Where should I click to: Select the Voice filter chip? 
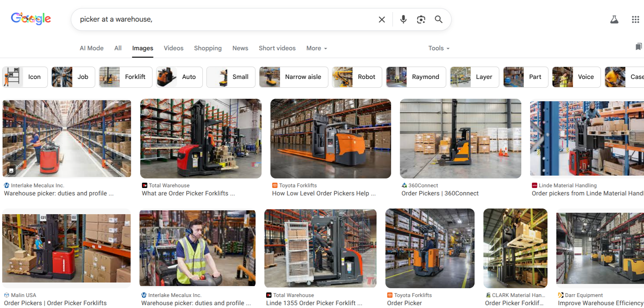coord(576,77)
